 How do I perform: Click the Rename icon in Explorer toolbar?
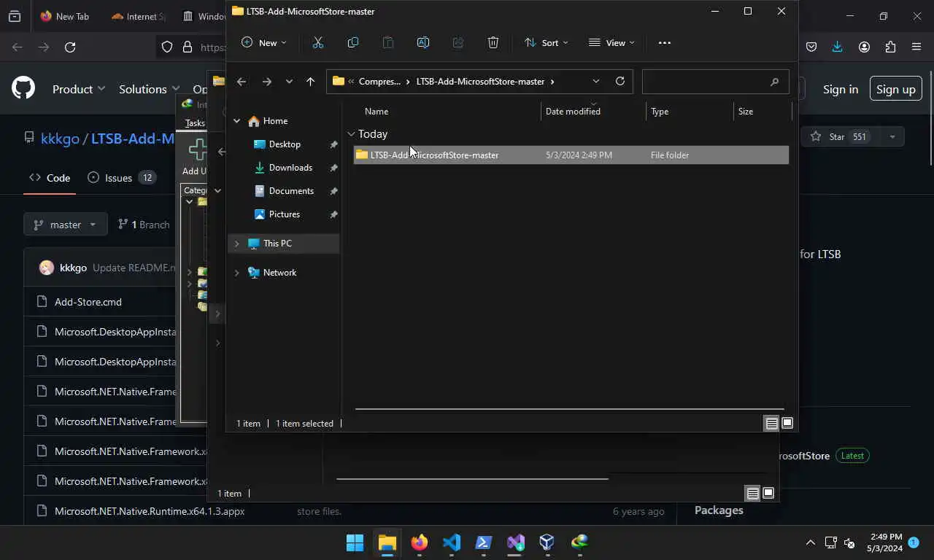tap(423, 43)
